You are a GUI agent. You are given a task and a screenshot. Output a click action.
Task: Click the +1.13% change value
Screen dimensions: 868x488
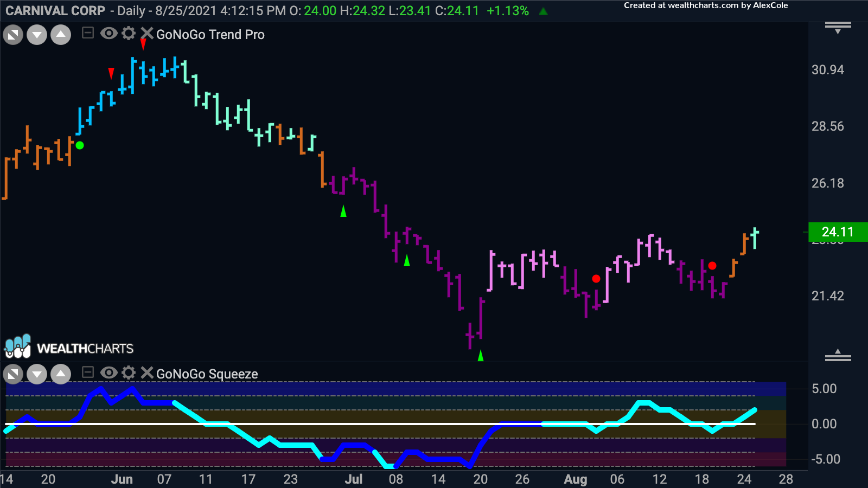[x=508, y=11]
